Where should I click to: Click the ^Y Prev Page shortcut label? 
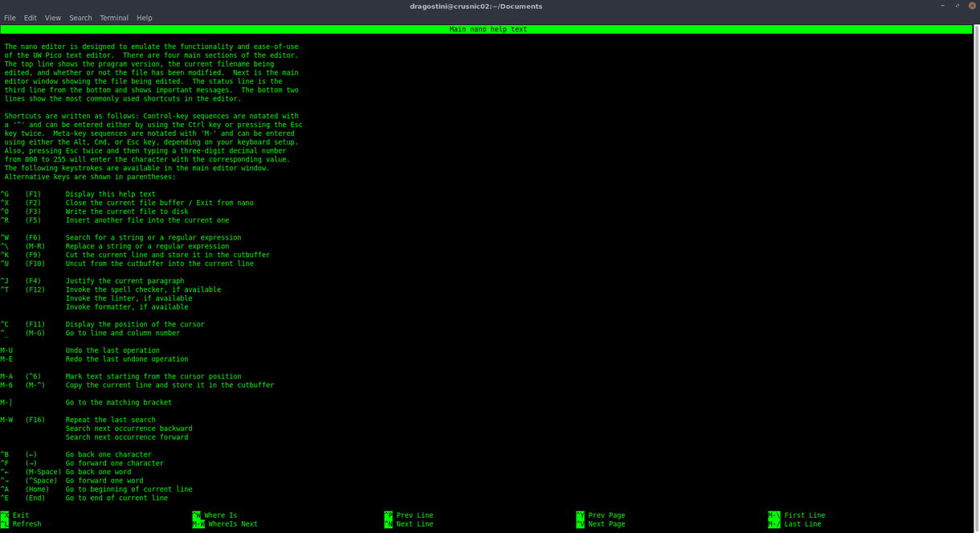pyautogui.click(x=601, y=515)
